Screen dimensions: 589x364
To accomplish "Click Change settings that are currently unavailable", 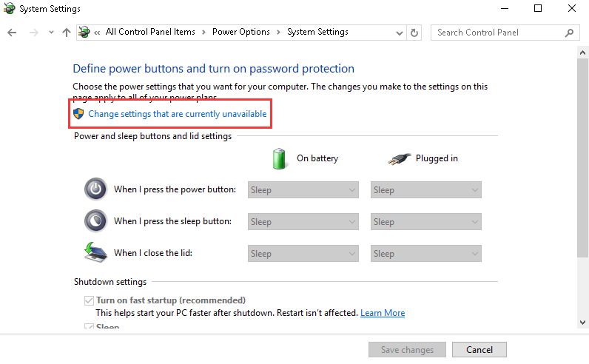I will point(178,114).
